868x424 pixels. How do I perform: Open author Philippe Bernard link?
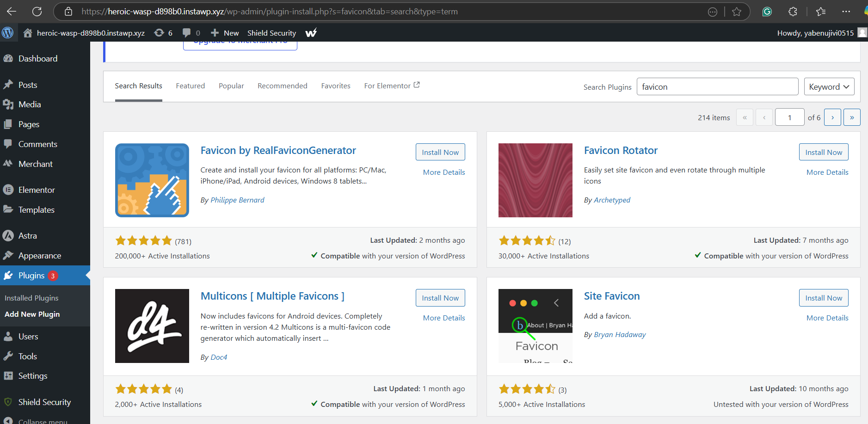tap(237, 200)
